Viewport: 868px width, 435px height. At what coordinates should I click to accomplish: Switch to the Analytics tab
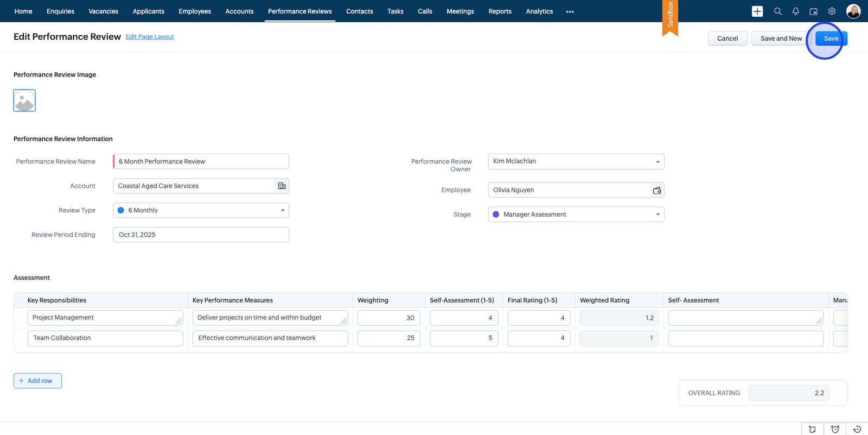click(539, 11)
